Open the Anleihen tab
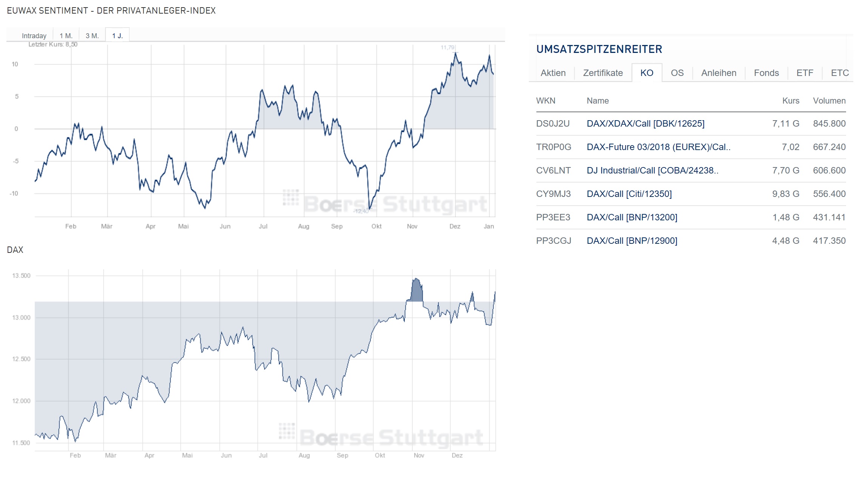Viewport: 868px width, 477px height. tap(718, 73)
